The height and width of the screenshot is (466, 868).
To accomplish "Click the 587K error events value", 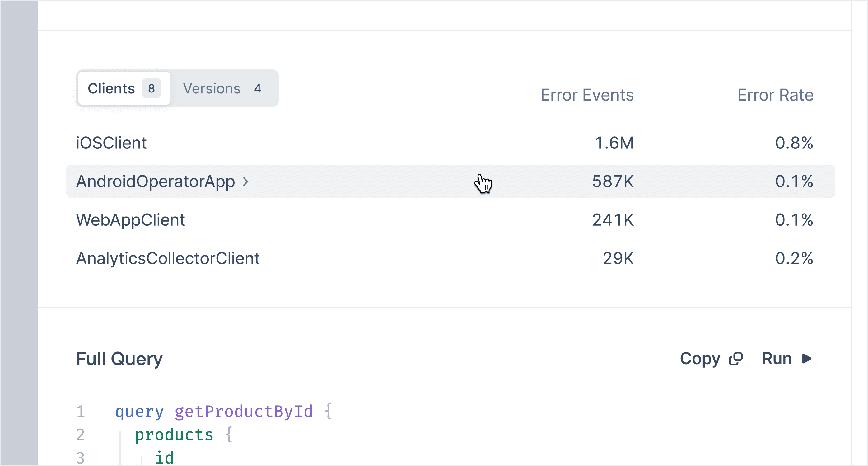I will click(613, 181).
